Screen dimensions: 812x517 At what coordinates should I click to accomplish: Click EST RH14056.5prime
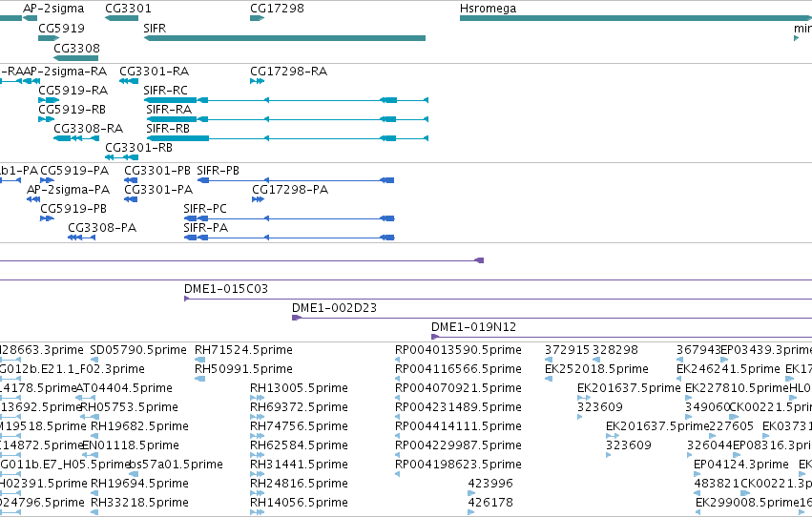point(299,503)
